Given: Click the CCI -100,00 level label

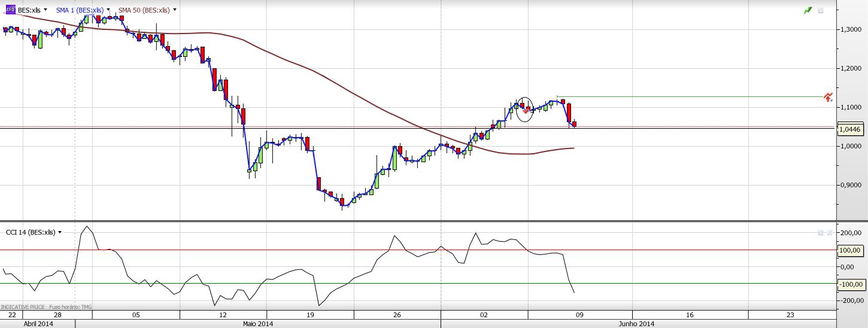Looking at the screenshot, I should (x=851, y=284).
